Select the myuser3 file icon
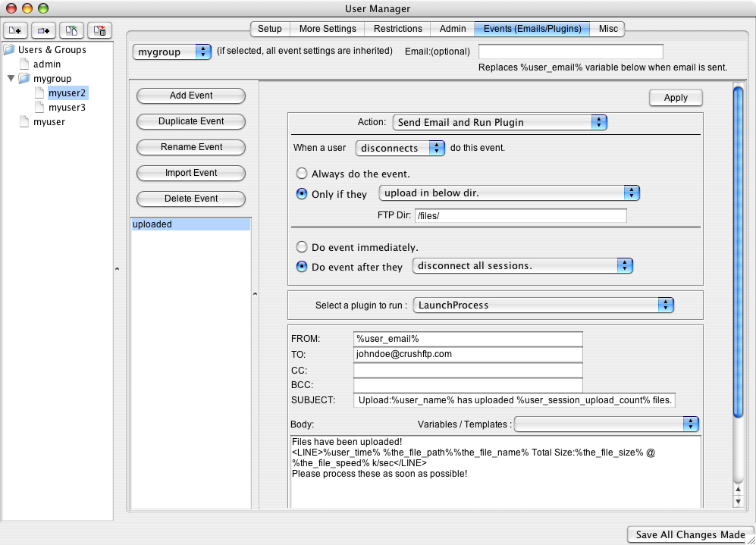 (x=39, y=108)
